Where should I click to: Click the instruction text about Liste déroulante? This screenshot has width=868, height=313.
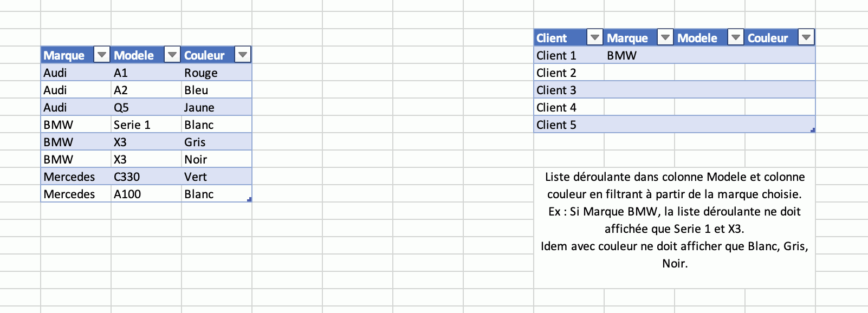pos(675,220)
